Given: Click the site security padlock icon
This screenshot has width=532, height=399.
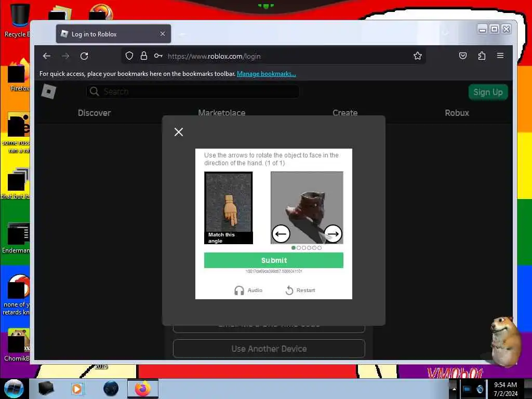Looking at the screenshot, I should 144,56.
